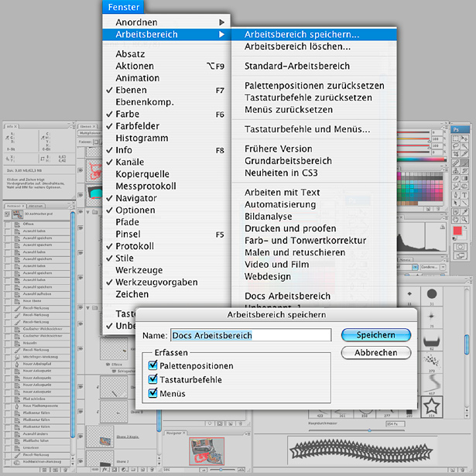Change screen mode via toolbox bottom icon
Viewport: 476px width, 476px height.
point(461,256)
